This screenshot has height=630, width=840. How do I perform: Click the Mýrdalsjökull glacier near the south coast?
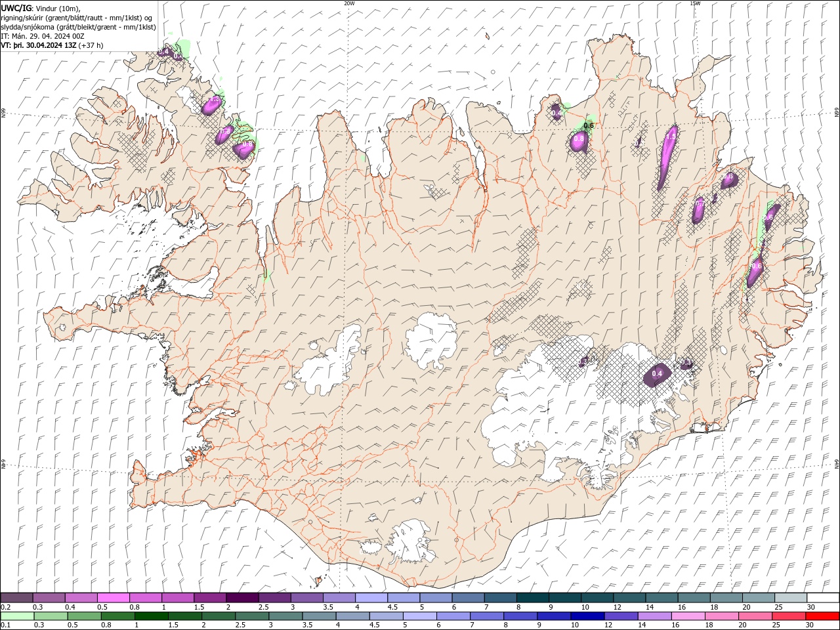[x=408, y=541]
